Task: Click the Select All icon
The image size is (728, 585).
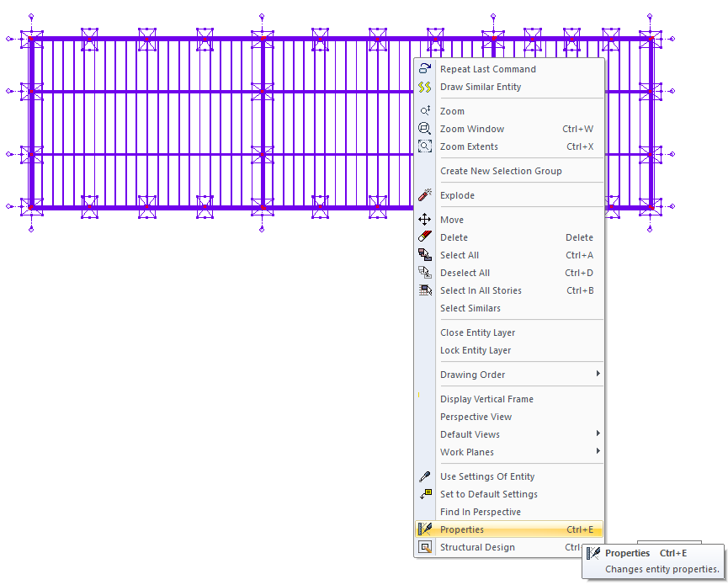Action: pyautogui.click(x=425, y=255)
